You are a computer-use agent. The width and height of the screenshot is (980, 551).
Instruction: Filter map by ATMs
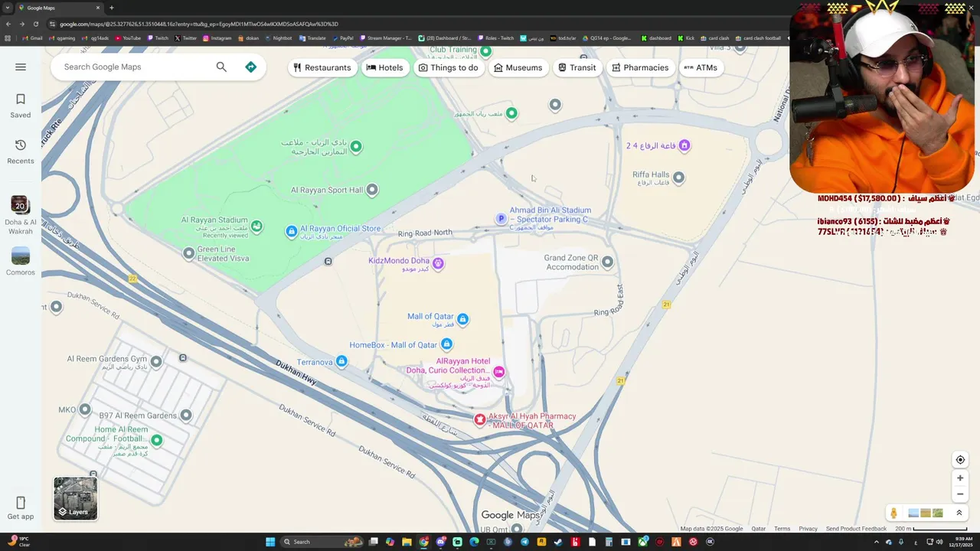coord(701,67)
